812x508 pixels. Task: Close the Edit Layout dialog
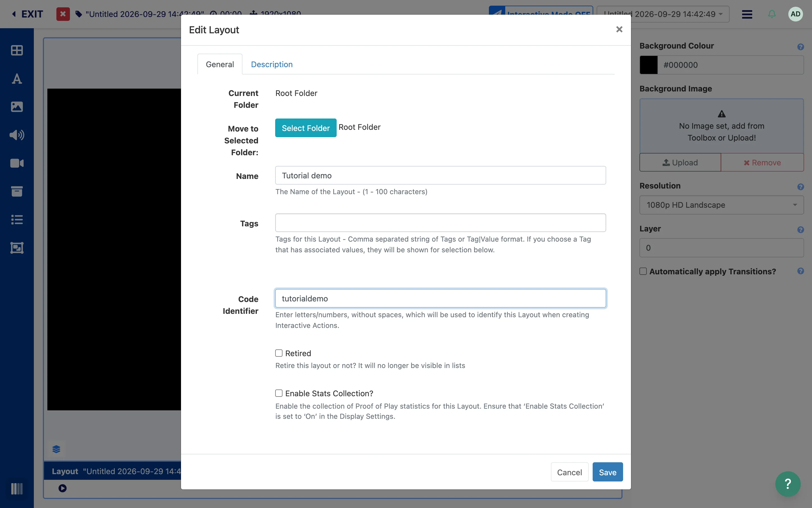[619, 30]
